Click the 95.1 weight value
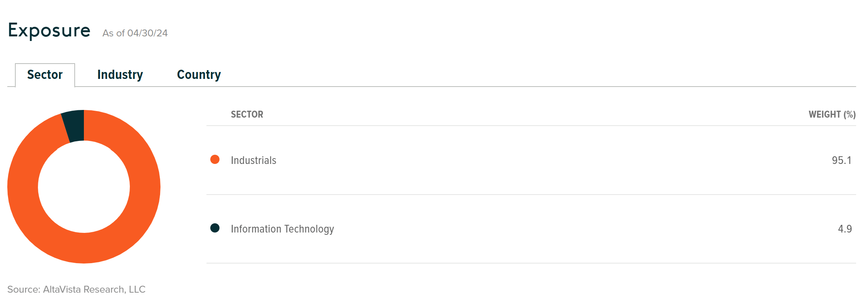This screenshot has height=298, width=868. click(x=842, y=160)
